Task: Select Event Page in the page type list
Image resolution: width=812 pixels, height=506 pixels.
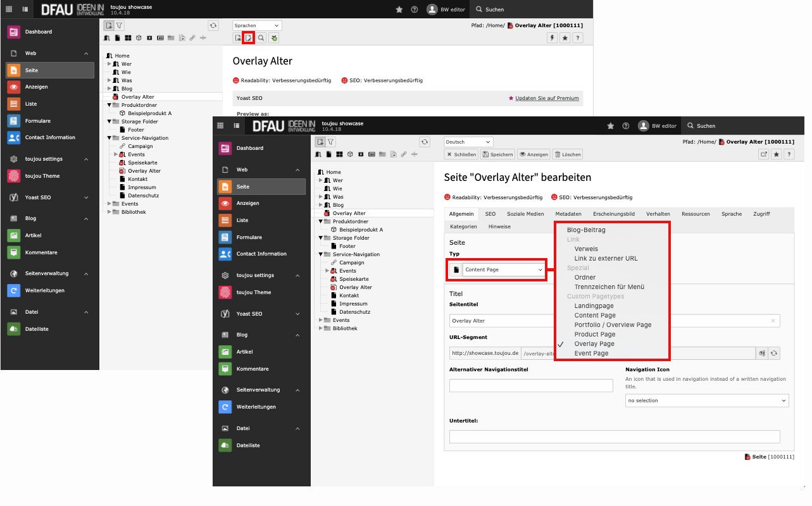Action: 591,354
